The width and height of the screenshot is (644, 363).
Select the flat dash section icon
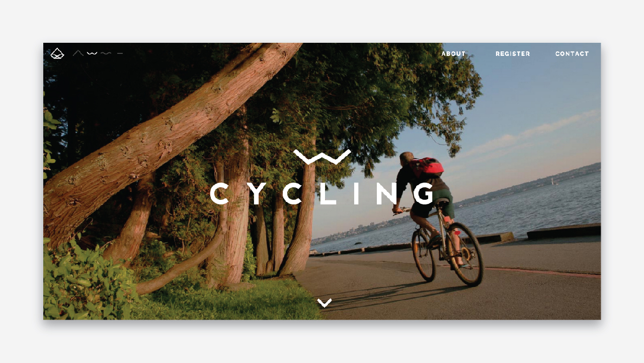click(x=120, y=53)
